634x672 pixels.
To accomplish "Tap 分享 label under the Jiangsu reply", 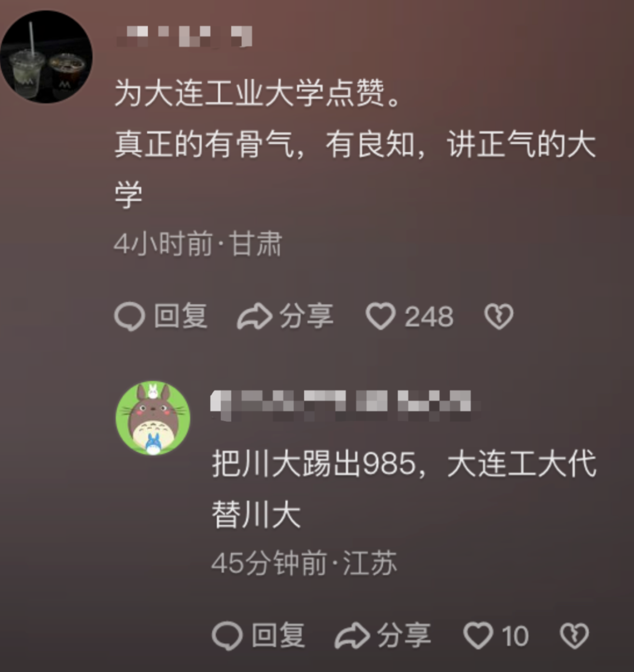I will click(x=404, y=634).
